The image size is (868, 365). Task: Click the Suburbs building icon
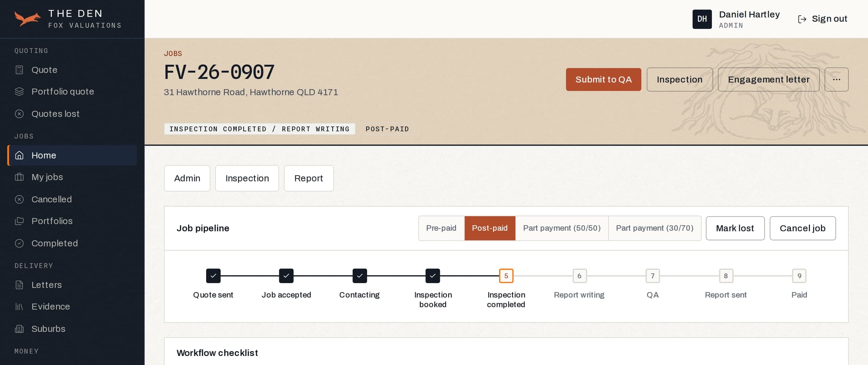point(19,329)
